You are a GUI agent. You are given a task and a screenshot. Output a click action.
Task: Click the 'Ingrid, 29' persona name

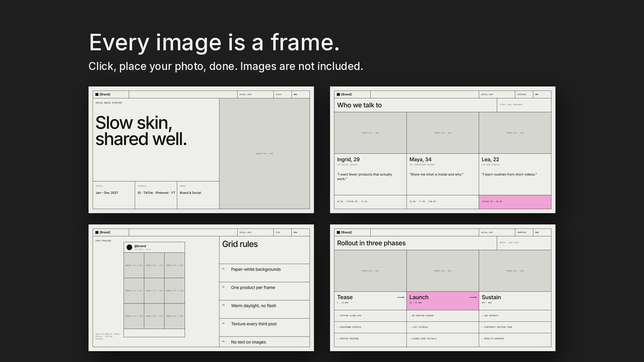tap(348, 159)
